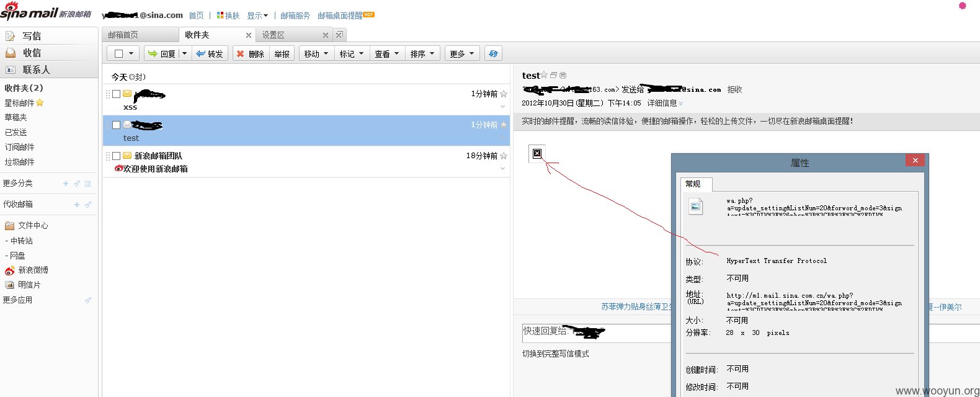Open the 回复 reply dropdown arrow
980x397 pixels.
(x=184, y=54)
